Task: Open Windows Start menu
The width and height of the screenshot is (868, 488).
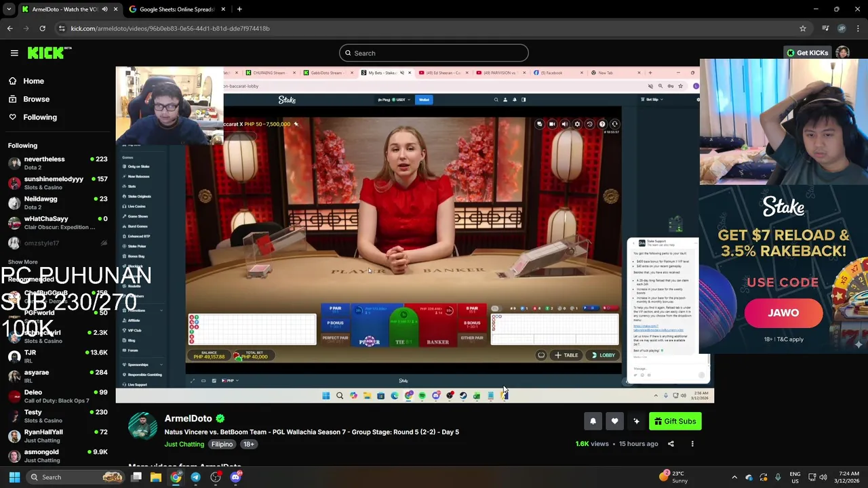Action: [x=14, y=477]
